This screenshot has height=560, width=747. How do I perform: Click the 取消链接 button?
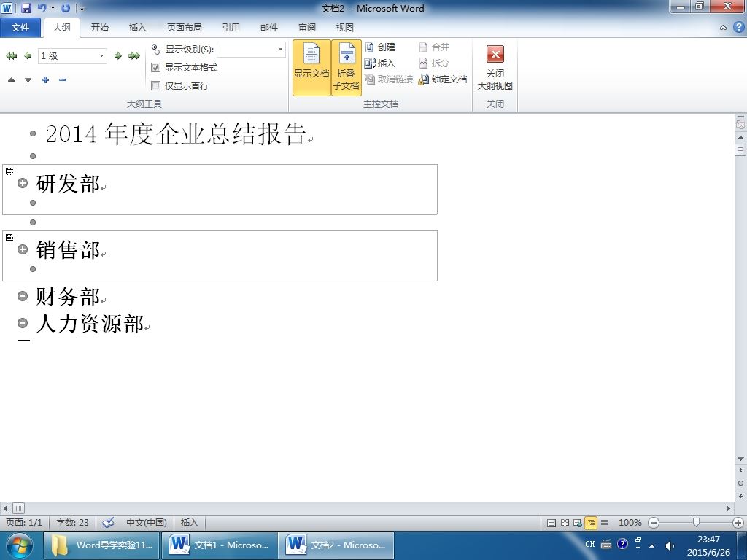pos(389,79)
